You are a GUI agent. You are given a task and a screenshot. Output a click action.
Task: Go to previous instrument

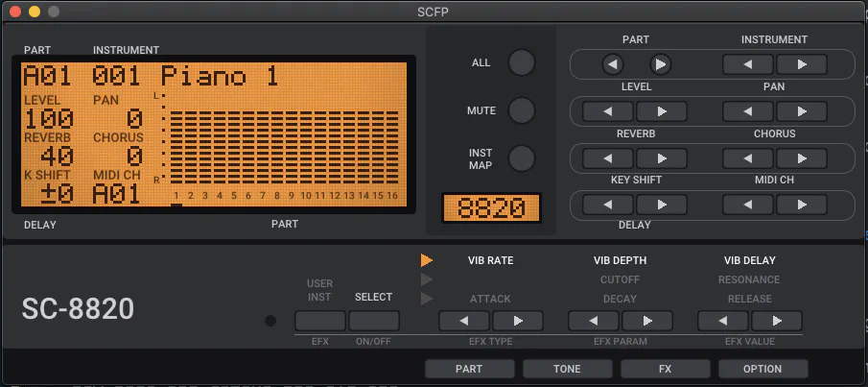(748, 64)
